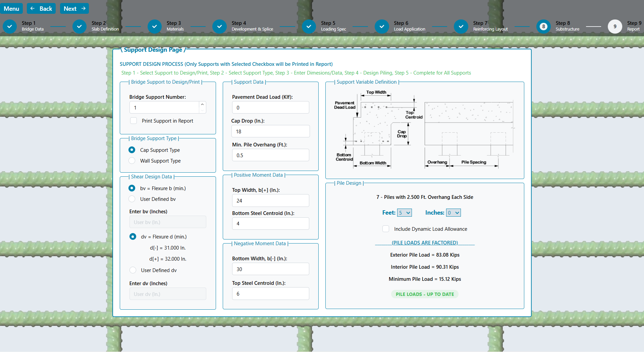This screenshot has height=352, width=644.
Task: Open Step 4 Development & Splice circle icon
Action: point(219,26)
